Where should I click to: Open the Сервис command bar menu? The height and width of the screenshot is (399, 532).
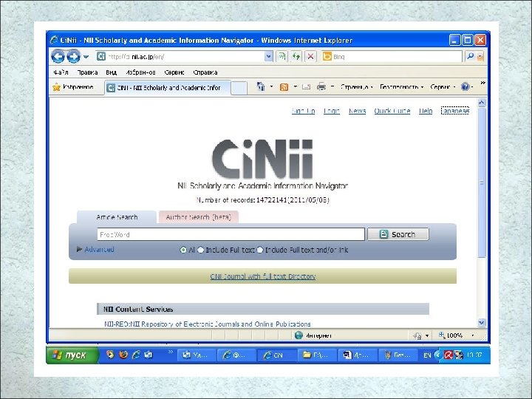(x=443, y=87)
